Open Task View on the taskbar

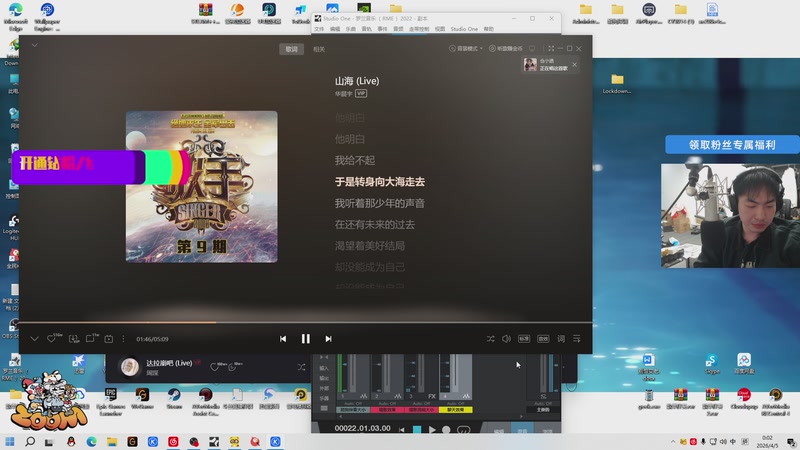49,442
